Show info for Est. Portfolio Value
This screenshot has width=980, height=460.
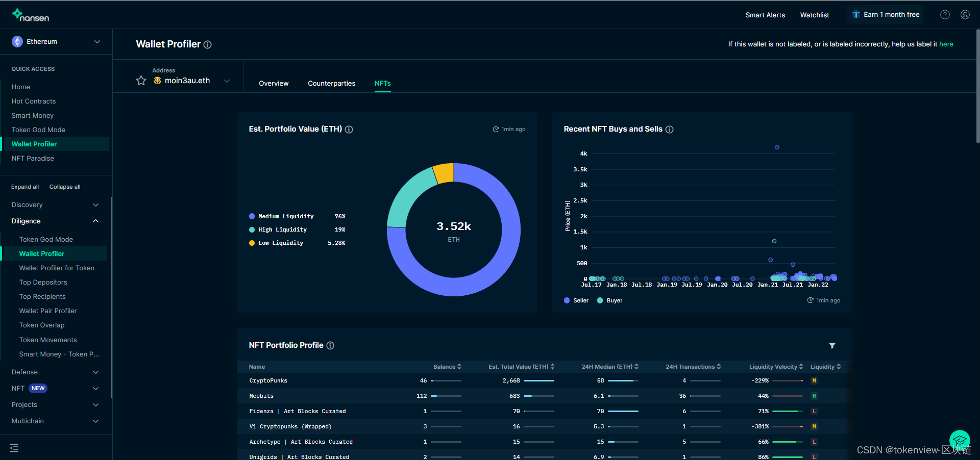pos(349,130)
